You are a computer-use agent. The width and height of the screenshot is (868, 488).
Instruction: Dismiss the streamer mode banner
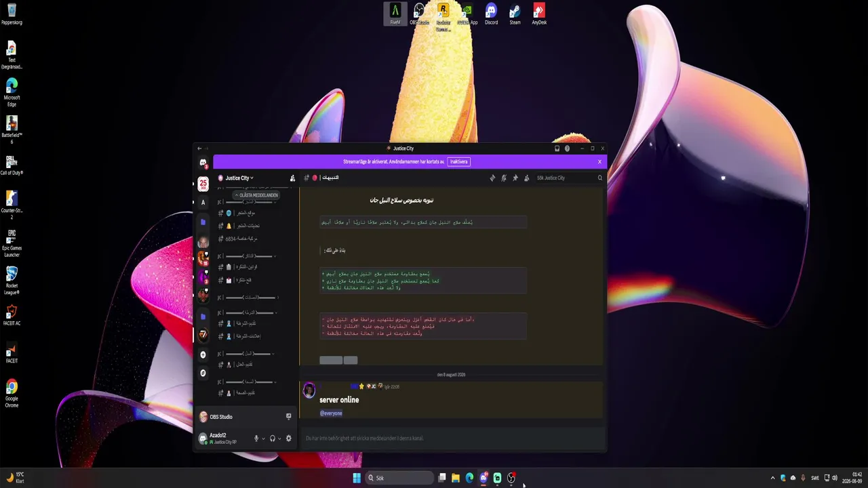point(599,162)
